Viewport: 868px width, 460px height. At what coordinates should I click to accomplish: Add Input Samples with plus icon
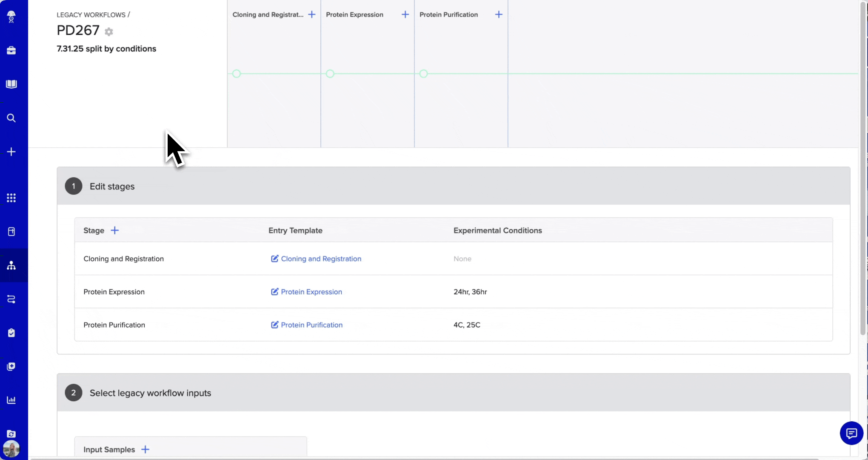(145, 449)
